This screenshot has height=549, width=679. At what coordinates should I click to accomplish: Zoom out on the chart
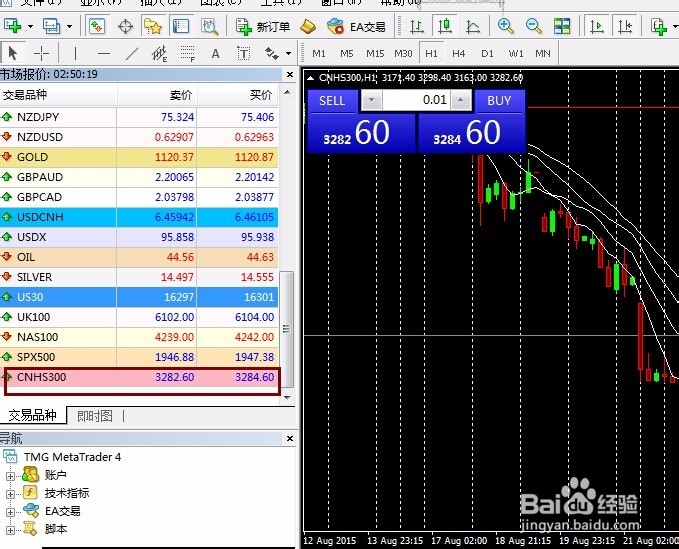click(534, 26)
